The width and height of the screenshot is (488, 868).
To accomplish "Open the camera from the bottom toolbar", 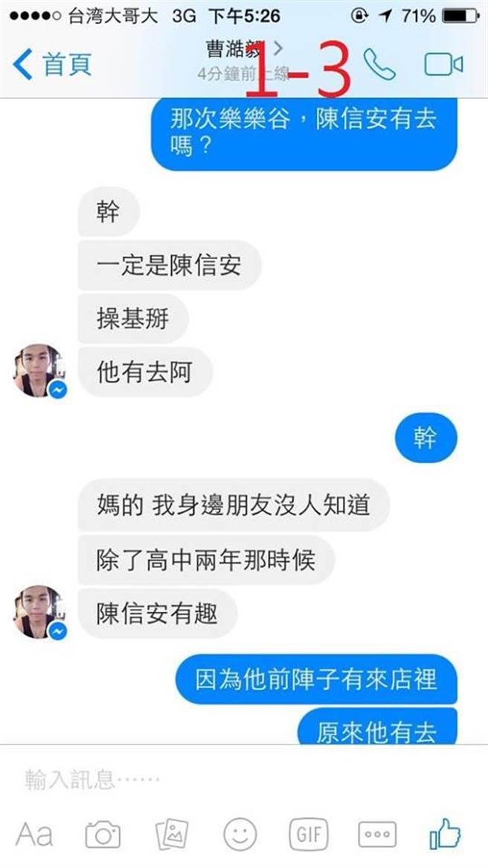I will [x=103, y=835].
